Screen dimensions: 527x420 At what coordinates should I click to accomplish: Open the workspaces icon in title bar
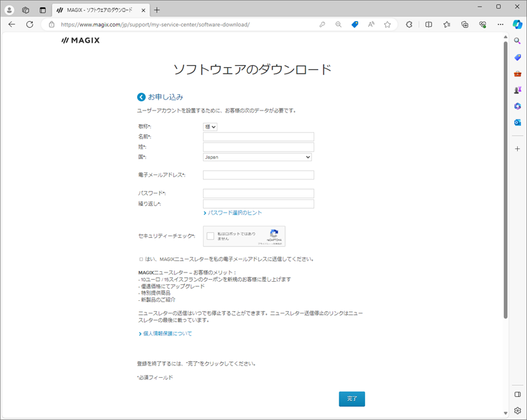(x=26, y=10)
